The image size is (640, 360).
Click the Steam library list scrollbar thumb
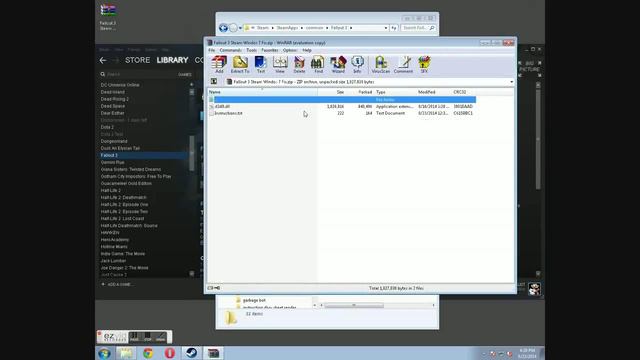(192, 153)
